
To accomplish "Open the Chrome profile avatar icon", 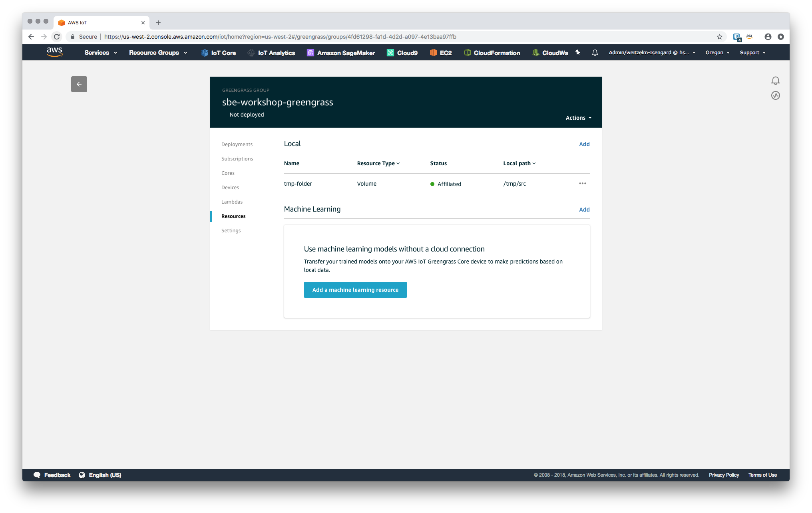I will 768,37.
